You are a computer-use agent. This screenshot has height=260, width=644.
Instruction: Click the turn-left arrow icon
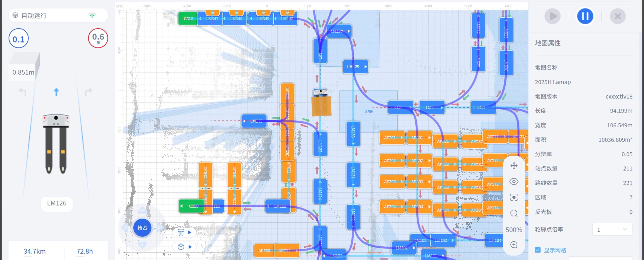[x=22, y=92]
